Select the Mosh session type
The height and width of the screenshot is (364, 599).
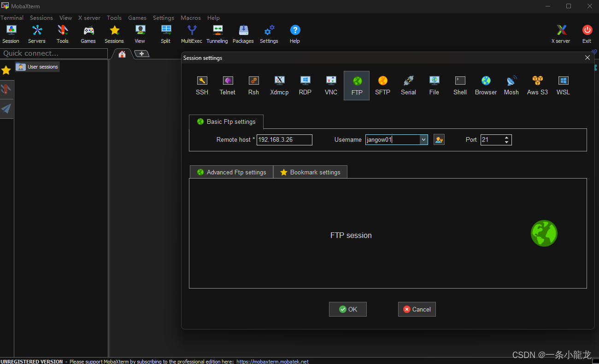point(511,86)
